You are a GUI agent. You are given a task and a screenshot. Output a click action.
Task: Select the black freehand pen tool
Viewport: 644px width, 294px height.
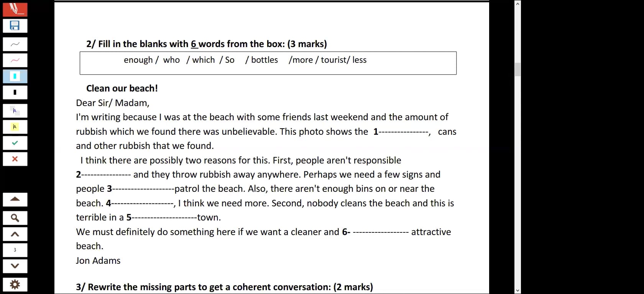pyautogui.click(x=15, y=44)
